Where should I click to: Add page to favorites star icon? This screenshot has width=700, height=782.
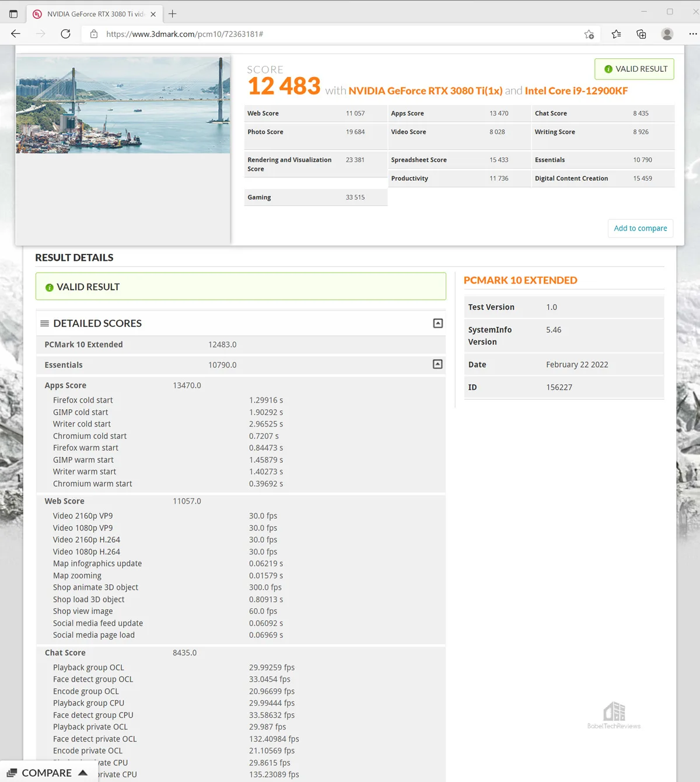tap(589, 34)
